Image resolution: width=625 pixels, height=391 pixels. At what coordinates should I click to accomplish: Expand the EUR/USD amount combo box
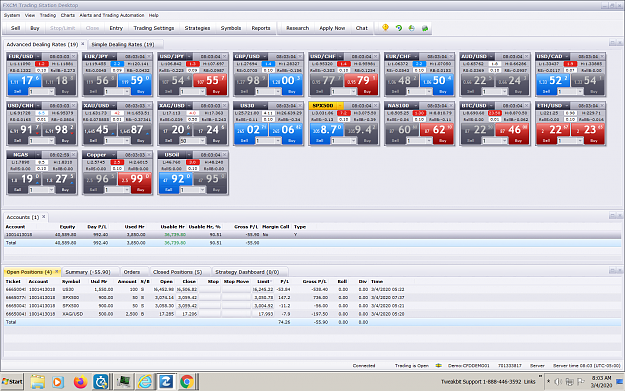(x=51, y=92)
